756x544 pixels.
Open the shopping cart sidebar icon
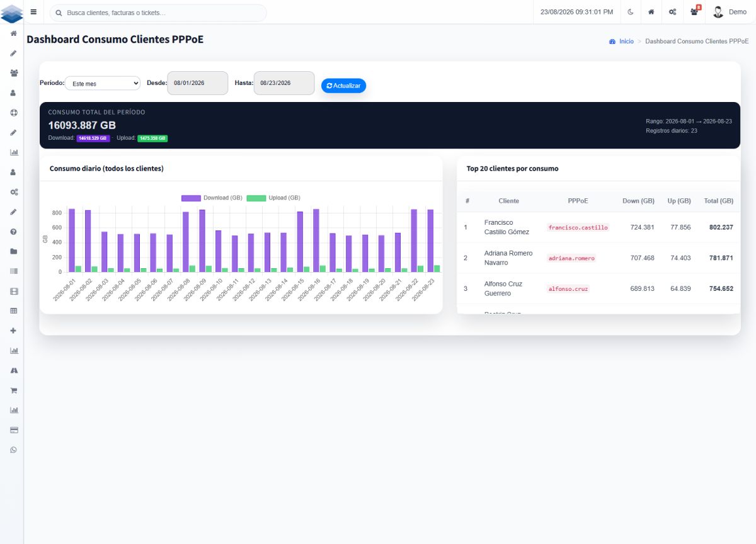(14, 390)
